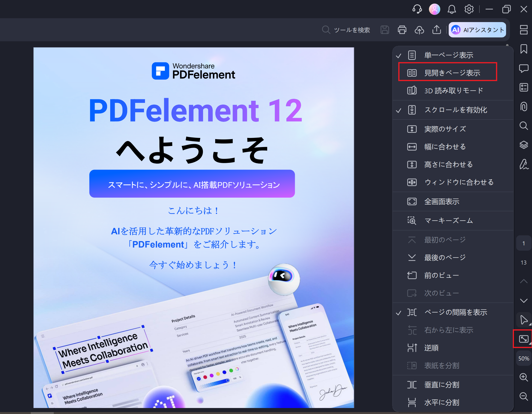This screenshot has height=414, width=532.
Task: Select 3D 読み取りモード
Action: click(x=453, y=90)
